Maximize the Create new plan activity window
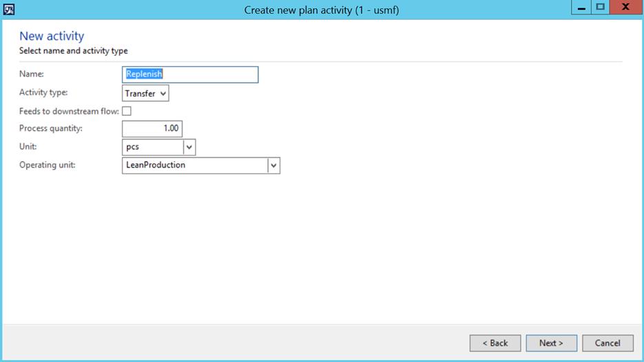The image size is (644, 362). point(600,8)
